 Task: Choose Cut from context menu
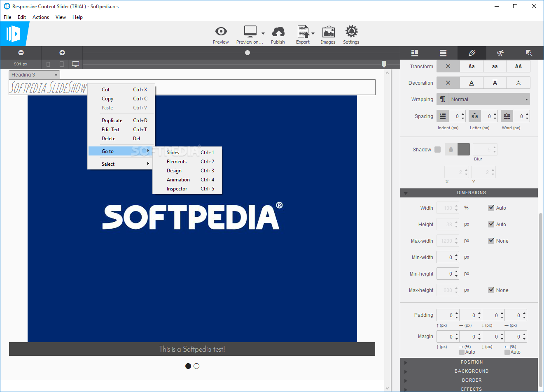[x=121, y=90]
